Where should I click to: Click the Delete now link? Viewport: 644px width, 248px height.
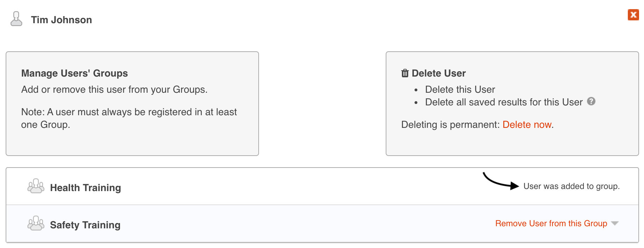527,125
